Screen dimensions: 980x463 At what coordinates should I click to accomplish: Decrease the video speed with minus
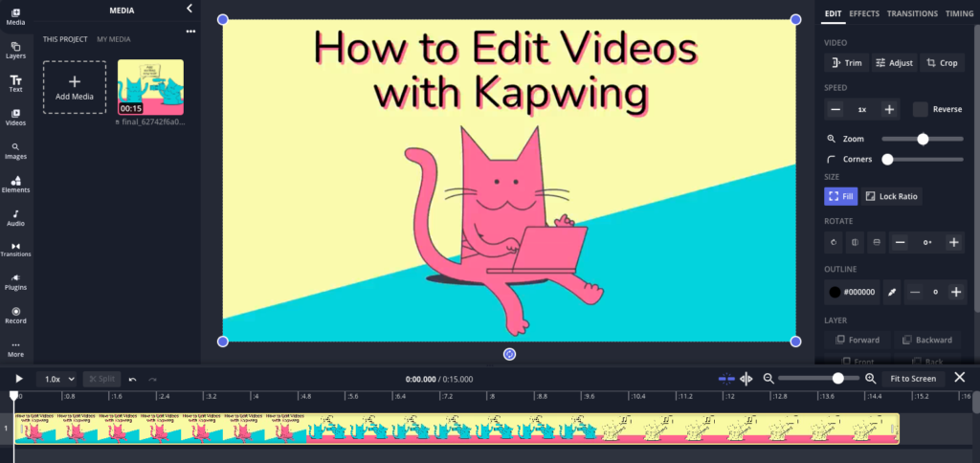pos(835,109)
